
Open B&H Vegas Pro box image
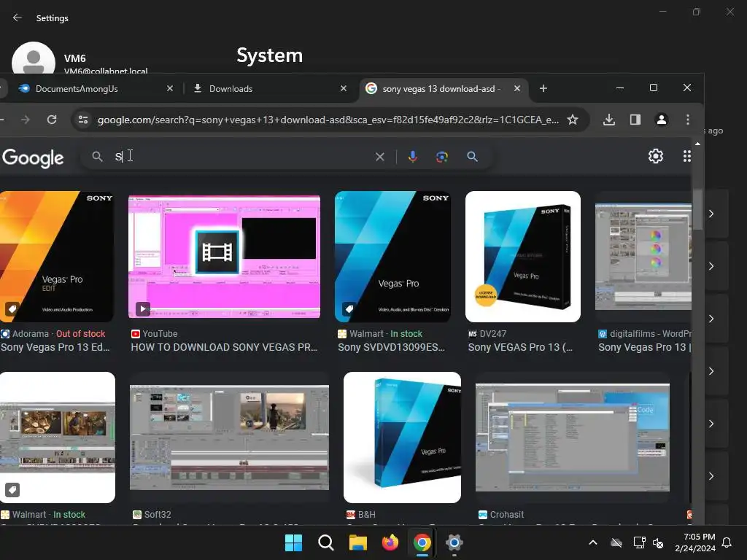pos(402,437)
